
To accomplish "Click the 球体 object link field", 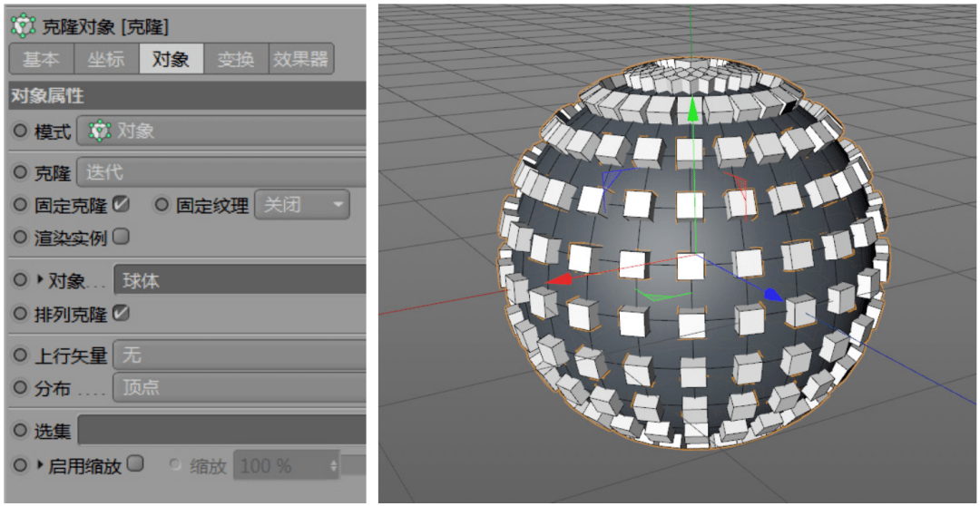I will [x=240, y=280].
